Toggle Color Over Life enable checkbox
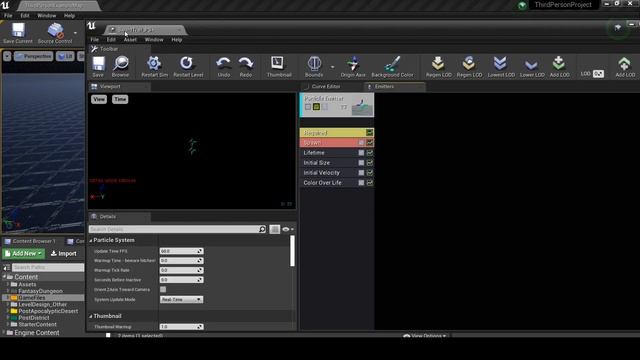640x360 pixels. (361, 182)
